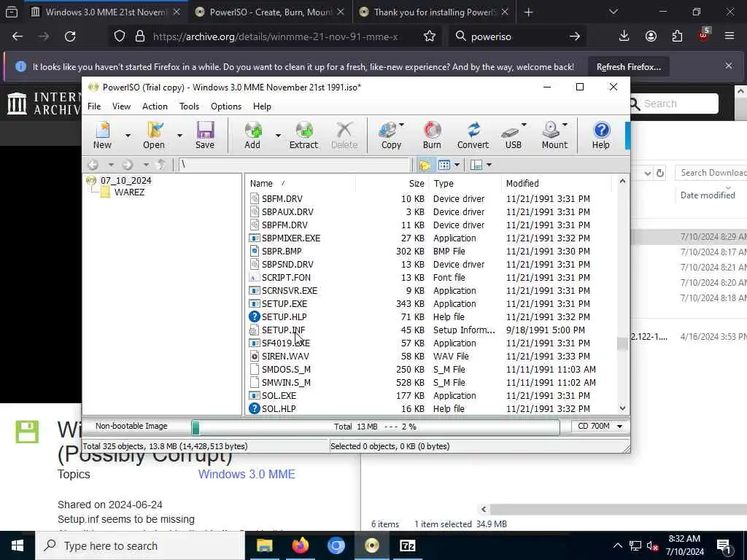Click the Windows Start button
747x560 pixels.
pyautogui.click(x=18, y=545)
